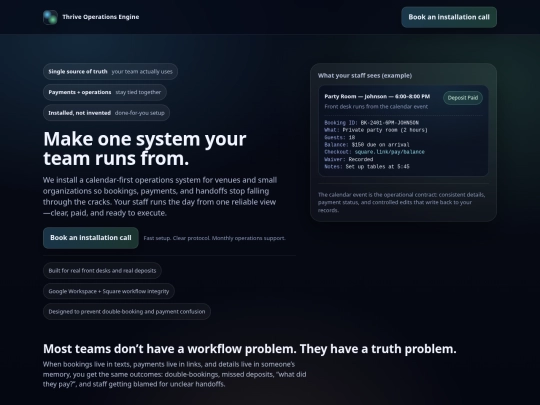Viewport: 540px width, 405px height.
Task: Click Fast setup. Clear protocol. tagline text
Action: pos(215,238)
